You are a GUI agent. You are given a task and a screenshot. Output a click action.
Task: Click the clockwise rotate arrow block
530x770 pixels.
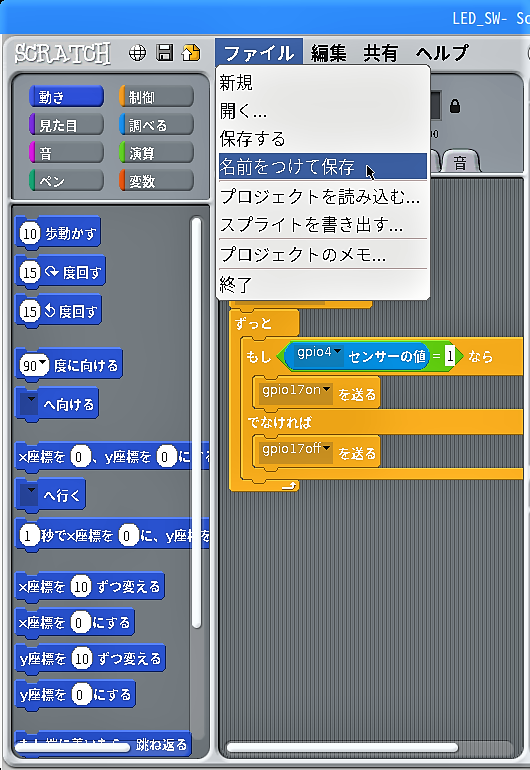tap(60, 272)
